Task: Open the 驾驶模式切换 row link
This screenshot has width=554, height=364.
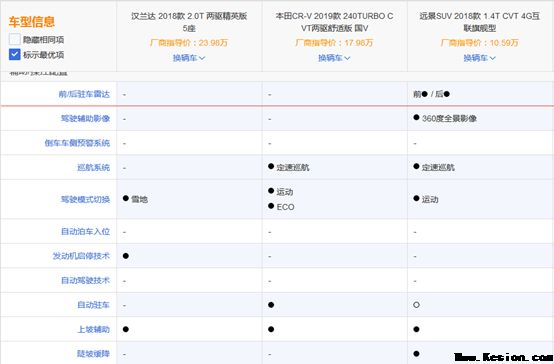Action: 86,199
